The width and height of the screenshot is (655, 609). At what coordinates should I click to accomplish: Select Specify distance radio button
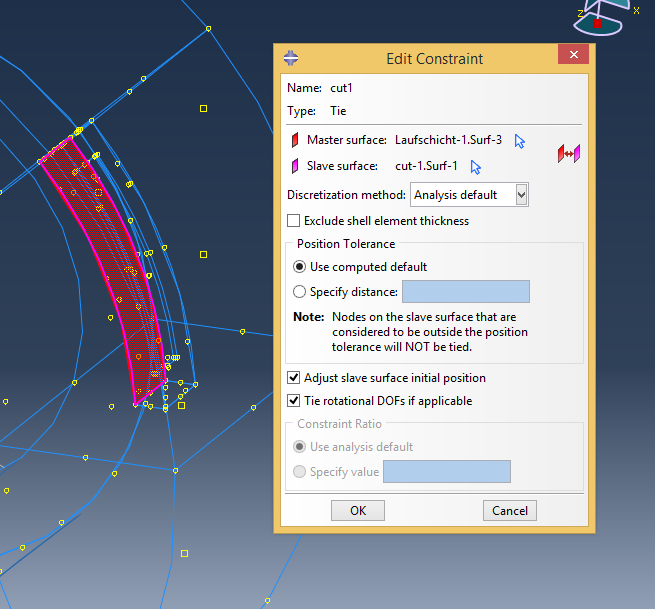tap(300, 292)
